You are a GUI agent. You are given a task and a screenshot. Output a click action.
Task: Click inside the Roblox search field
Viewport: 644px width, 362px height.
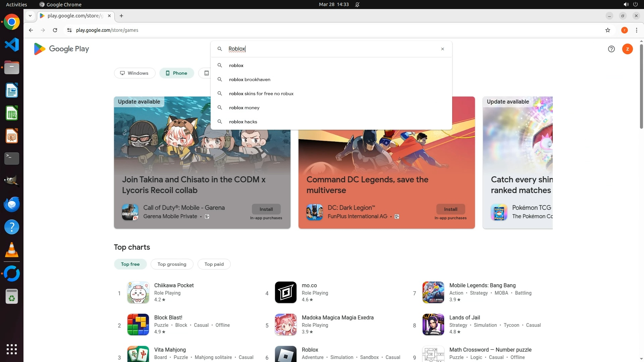coord(332,49)
